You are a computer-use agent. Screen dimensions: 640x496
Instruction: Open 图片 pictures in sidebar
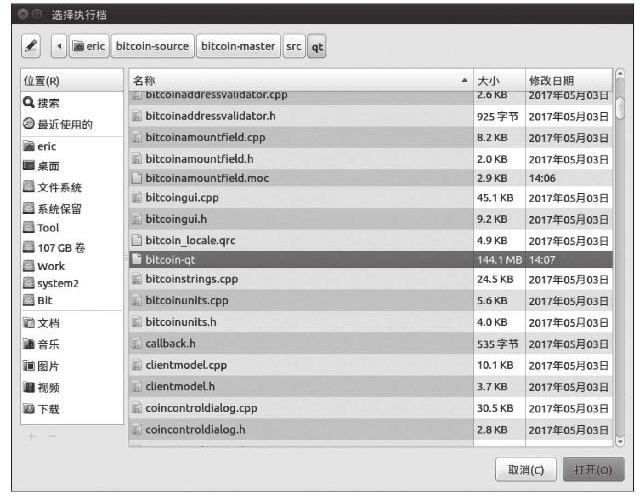click(72, 366)
